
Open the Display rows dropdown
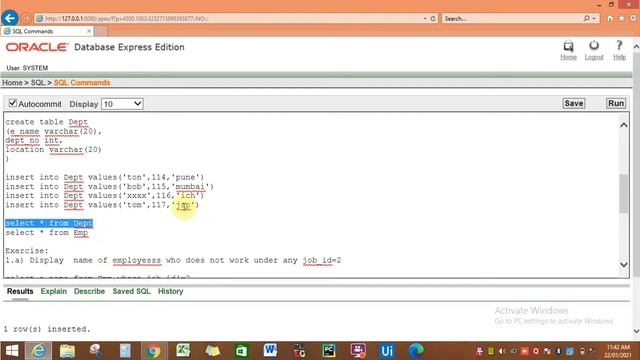122,104
